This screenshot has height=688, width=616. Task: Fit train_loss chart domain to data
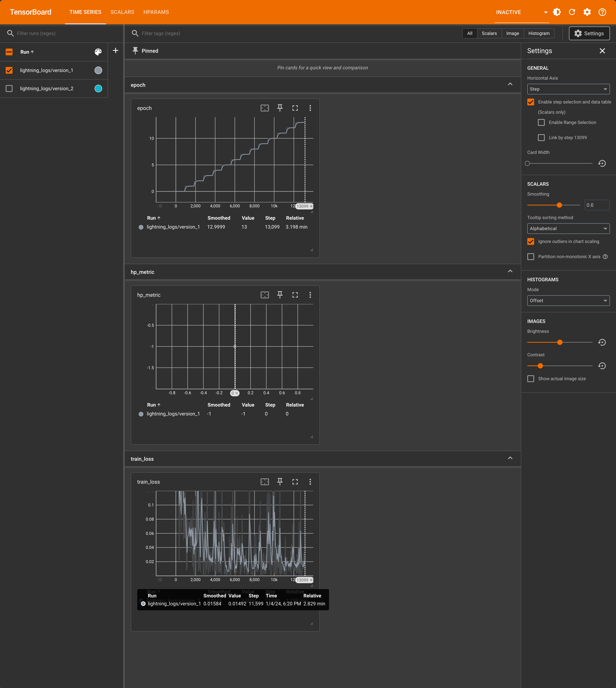265,482
